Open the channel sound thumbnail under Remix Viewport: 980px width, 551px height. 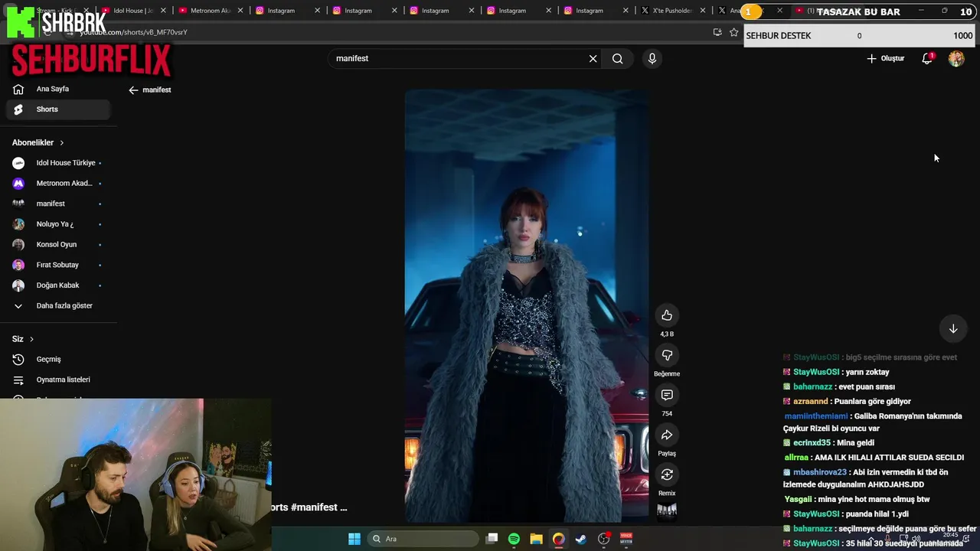[667, 512]
